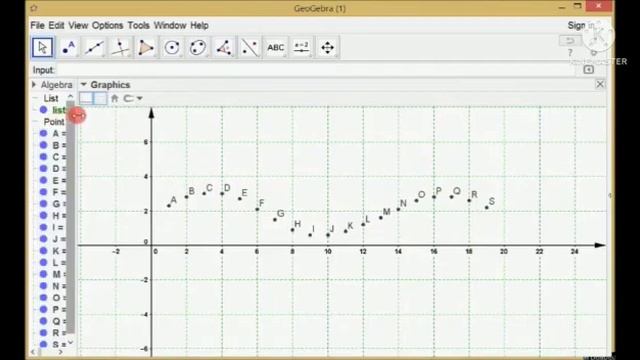This screenshot has height=360, width=640.
Task: Collapse the List group in Algebra
Action: click(x=36, y=98)
